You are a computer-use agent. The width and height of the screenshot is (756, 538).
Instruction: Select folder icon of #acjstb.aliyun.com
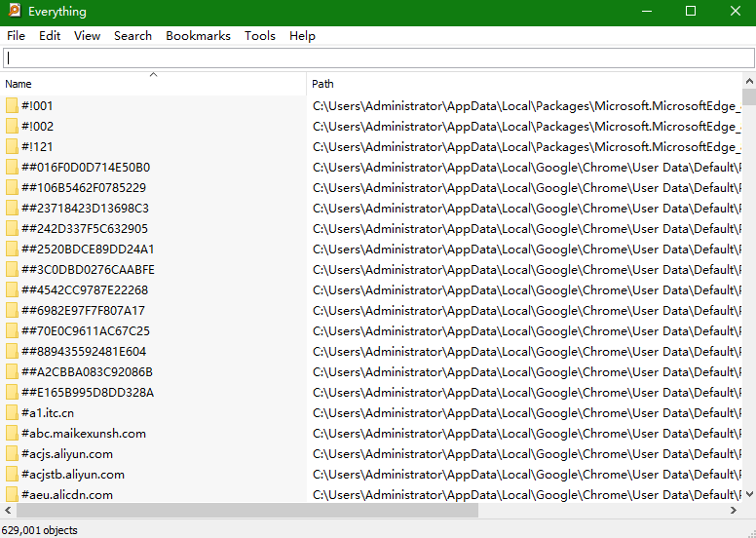12,475
